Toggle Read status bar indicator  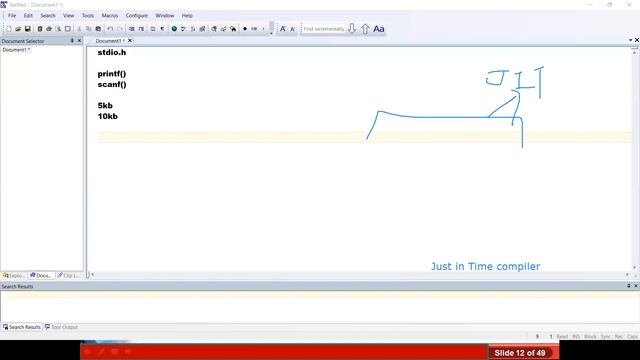tap(562, 336)
